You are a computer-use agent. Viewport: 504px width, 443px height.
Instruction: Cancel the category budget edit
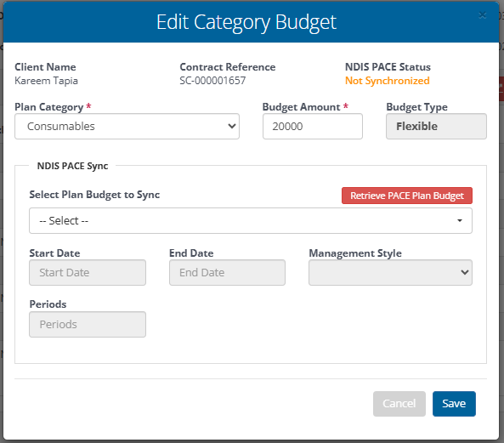coord(399,404)
